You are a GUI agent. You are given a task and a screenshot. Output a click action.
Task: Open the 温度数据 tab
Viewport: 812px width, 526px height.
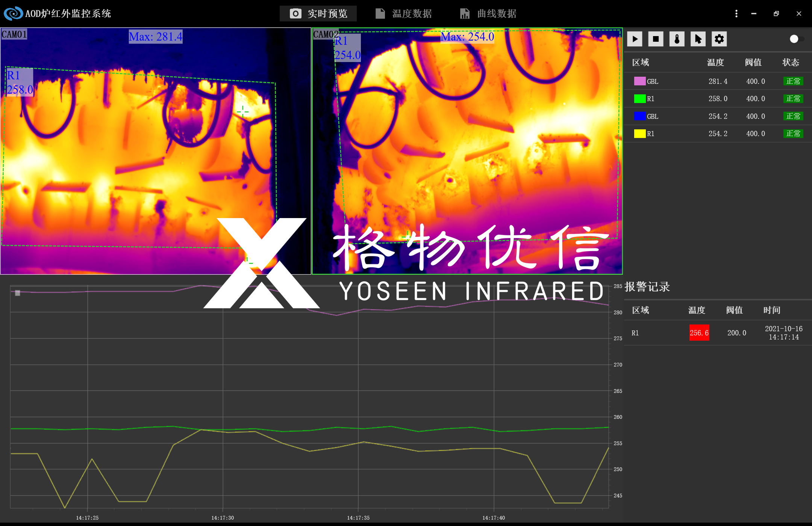[x=411, y=13]
